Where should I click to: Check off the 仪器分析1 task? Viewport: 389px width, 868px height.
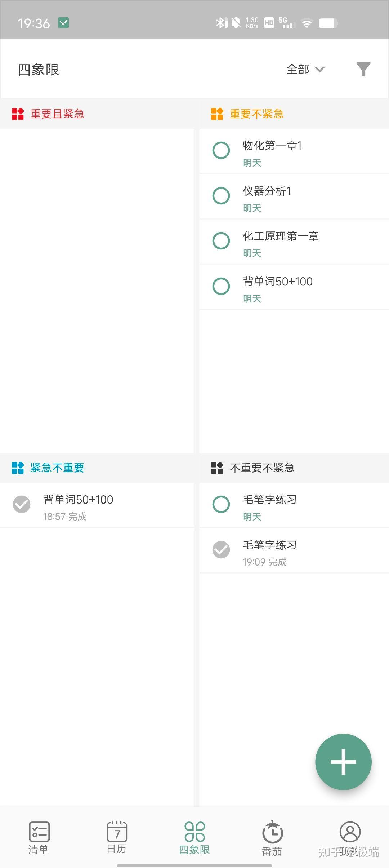[221, 196]
